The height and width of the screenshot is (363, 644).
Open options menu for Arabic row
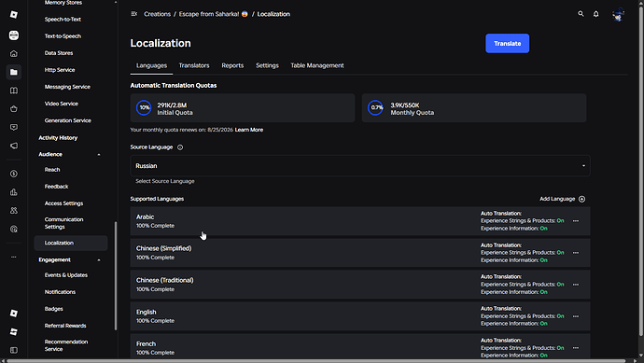coord(576,221)
